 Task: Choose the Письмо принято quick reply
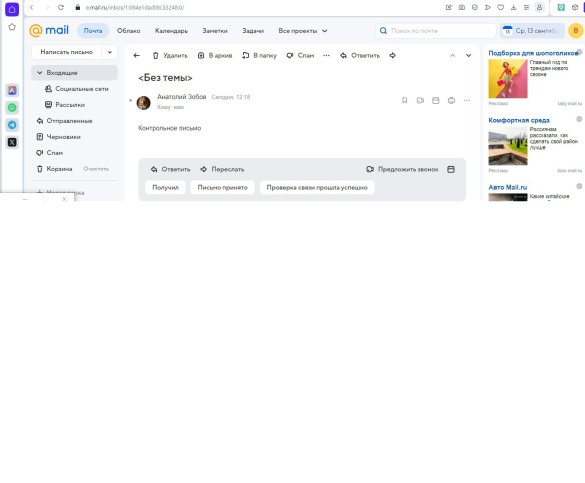[222, 188]
